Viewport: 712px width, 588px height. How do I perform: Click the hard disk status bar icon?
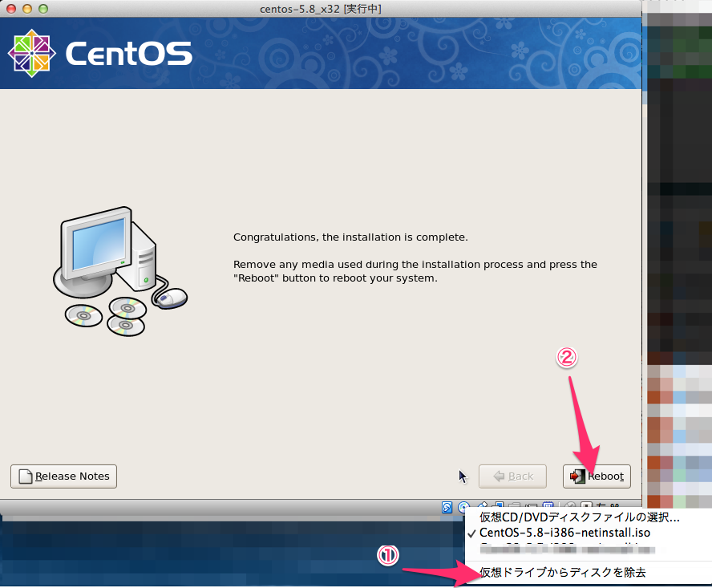click(x=447, y=507)
